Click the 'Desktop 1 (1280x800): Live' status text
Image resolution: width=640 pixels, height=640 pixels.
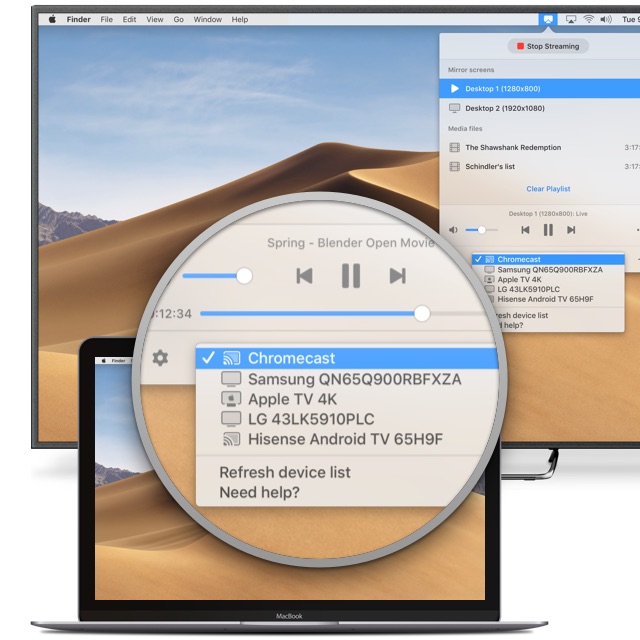548,213
